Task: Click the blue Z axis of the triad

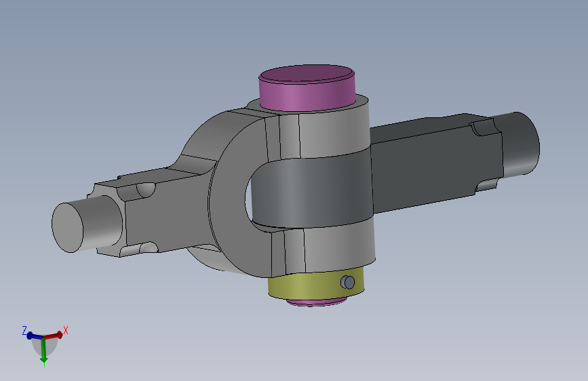Action: [x=35, y=336]
